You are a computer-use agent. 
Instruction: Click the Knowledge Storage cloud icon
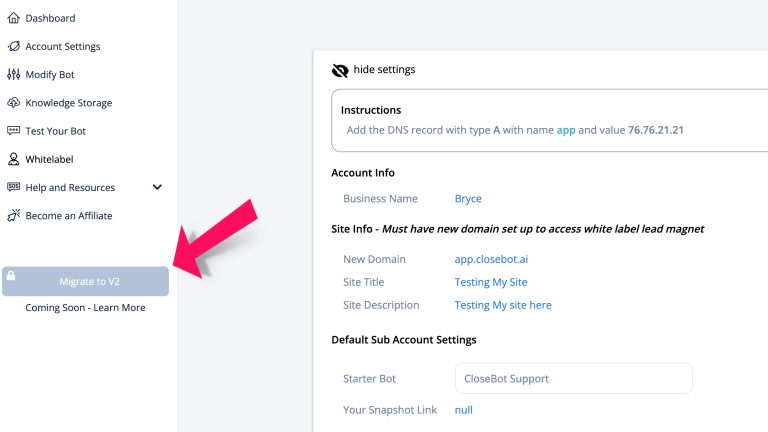click(x=14, y=102)
